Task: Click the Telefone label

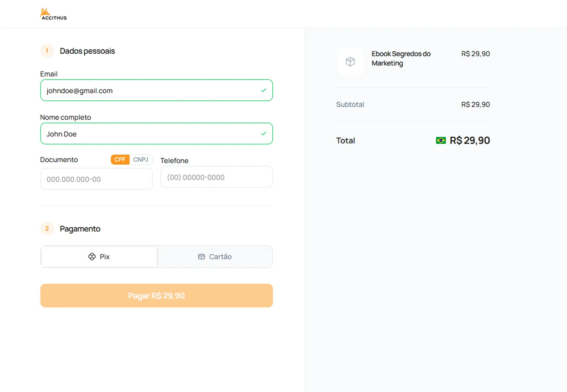Action: click(x=175, y=160)
